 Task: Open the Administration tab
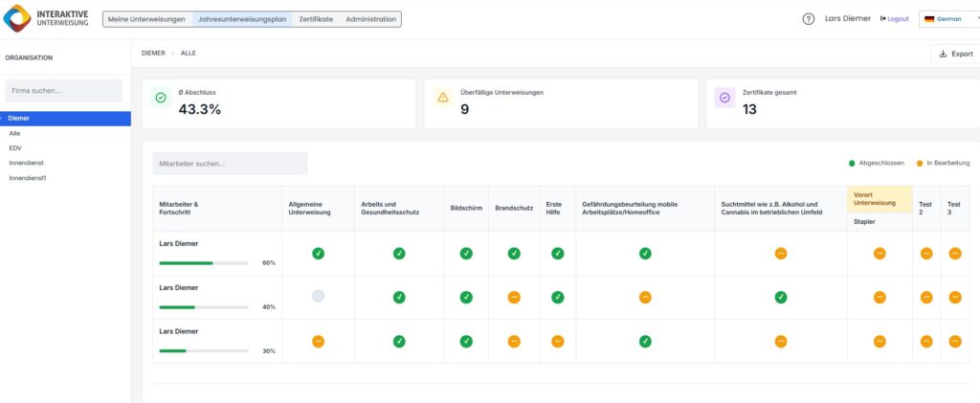click(x=370, y=19)
